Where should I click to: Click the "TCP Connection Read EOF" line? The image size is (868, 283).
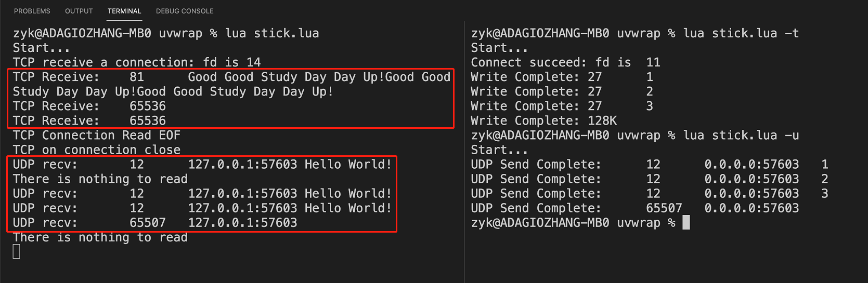pos(97,136)
